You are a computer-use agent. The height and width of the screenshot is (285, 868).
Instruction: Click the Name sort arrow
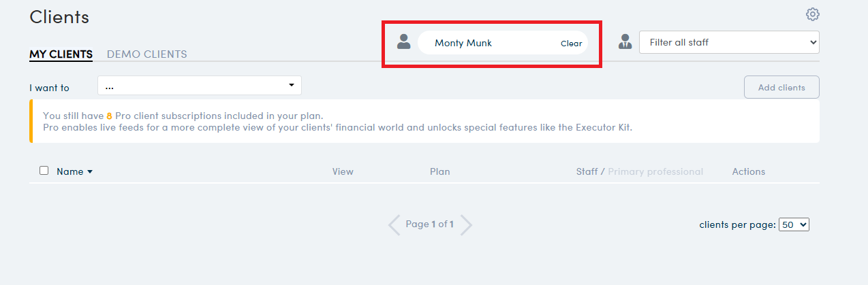(90, 172)
